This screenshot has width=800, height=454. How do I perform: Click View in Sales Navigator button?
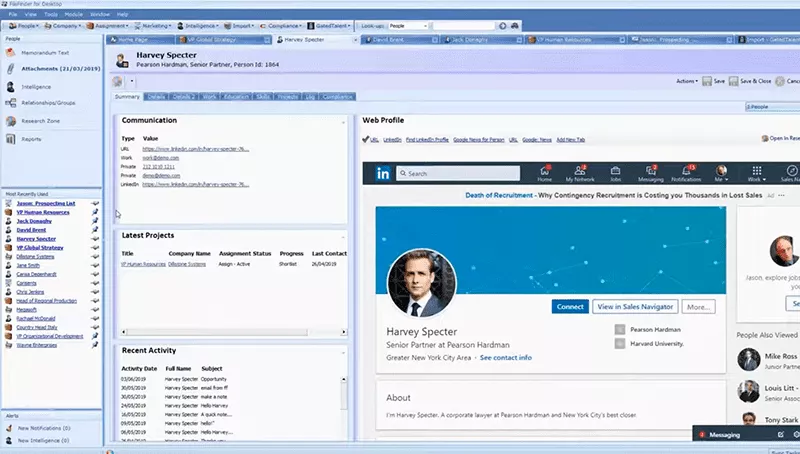[x=635, y=307]
